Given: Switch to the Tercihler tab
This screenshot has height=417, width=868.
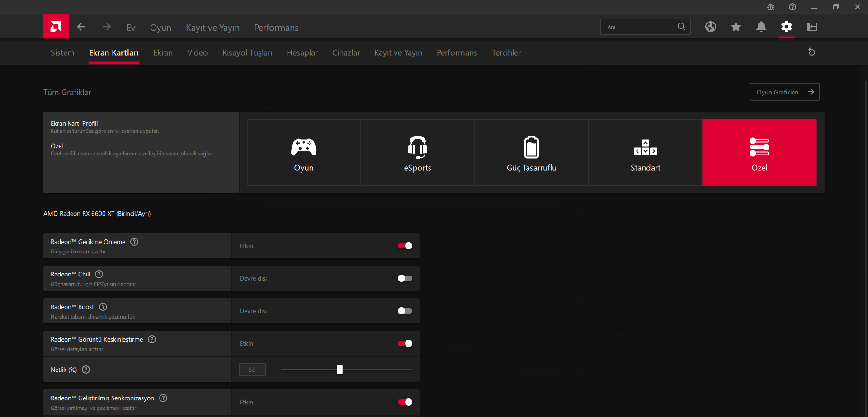Looking at the screenshot, I should pyautogui.click(x=506, y=52).
